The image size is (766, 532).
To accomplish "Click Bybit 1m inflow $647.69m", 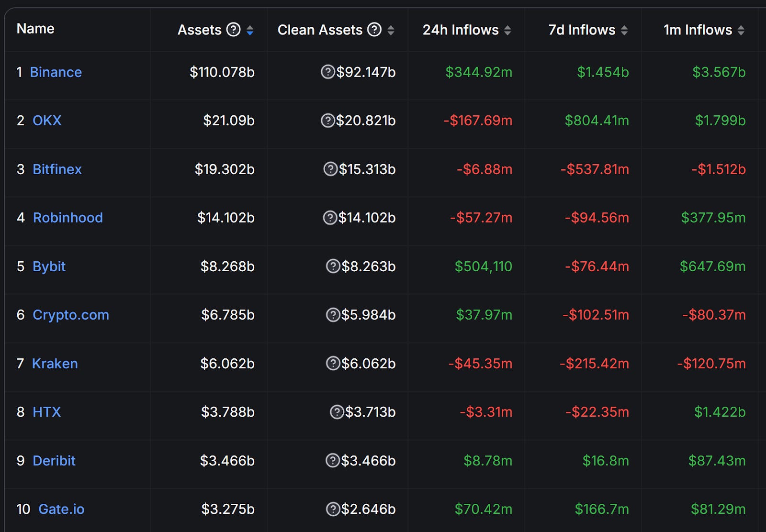I will [x=713, y=266].
